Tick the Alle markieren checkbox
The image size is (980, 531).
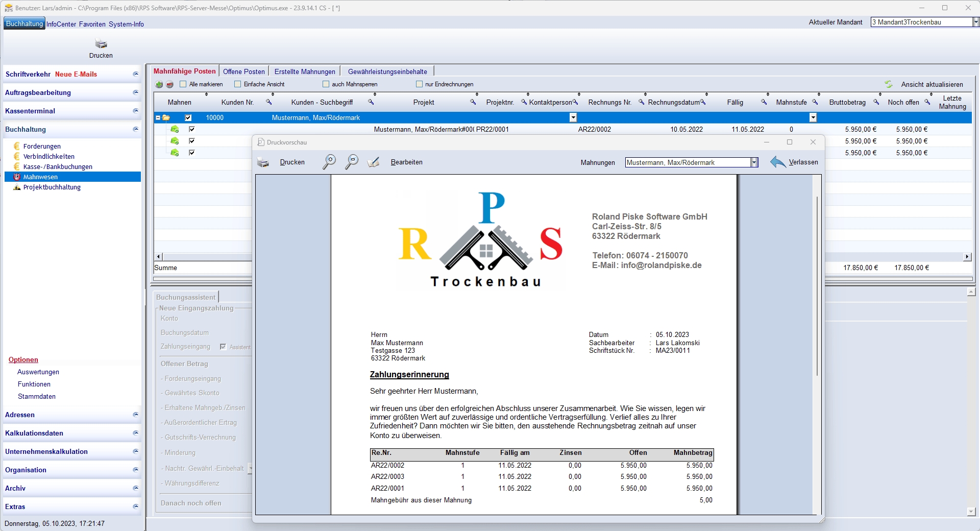click(x=183, y=84)
